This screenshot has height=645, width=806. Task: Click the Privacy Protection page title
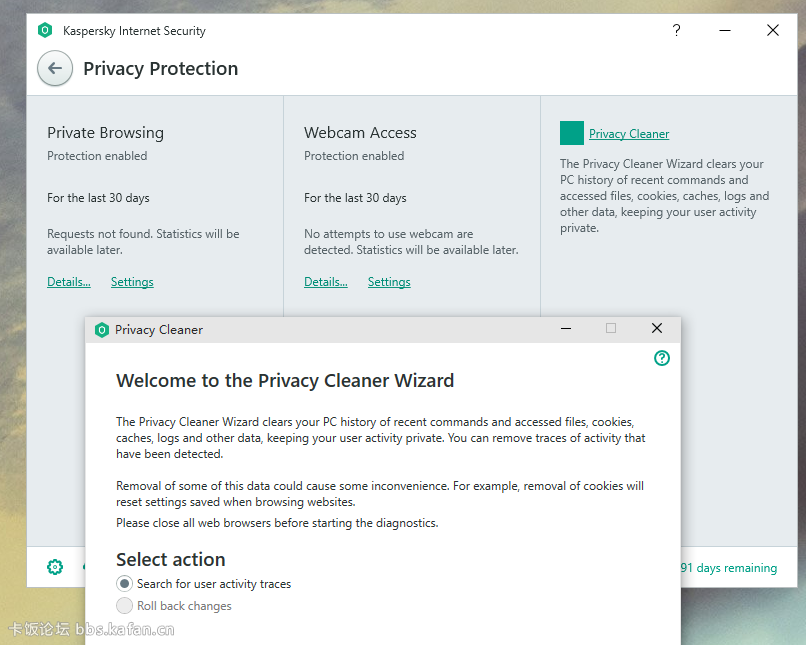(x=160, y=69)
